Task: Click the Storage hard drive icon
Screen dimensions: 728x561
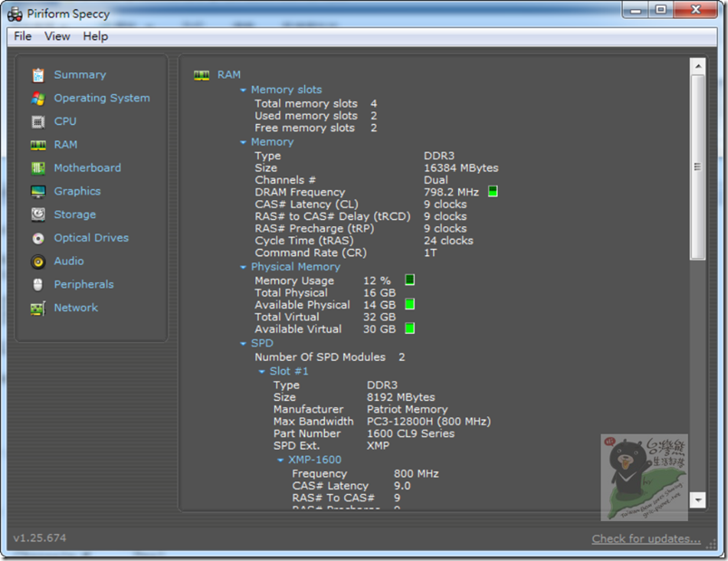Action: pos(38,214)
